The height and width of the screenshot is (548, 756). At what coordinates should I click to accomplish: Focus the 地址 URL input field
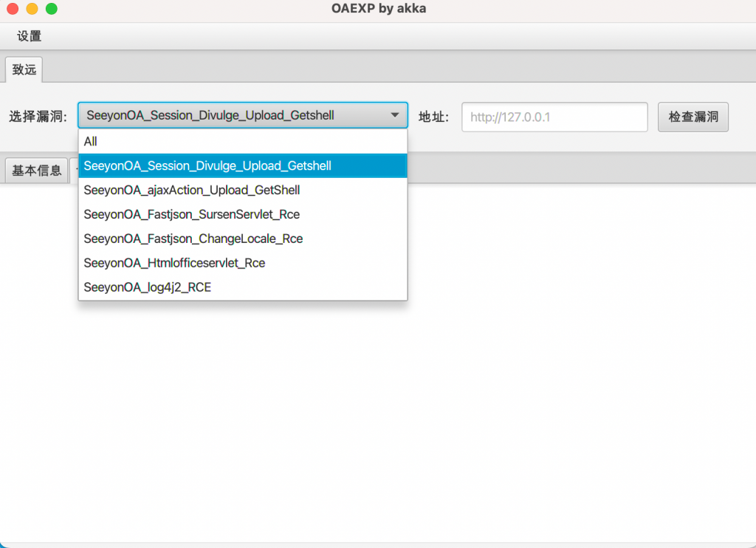click(x=554, y=117)
